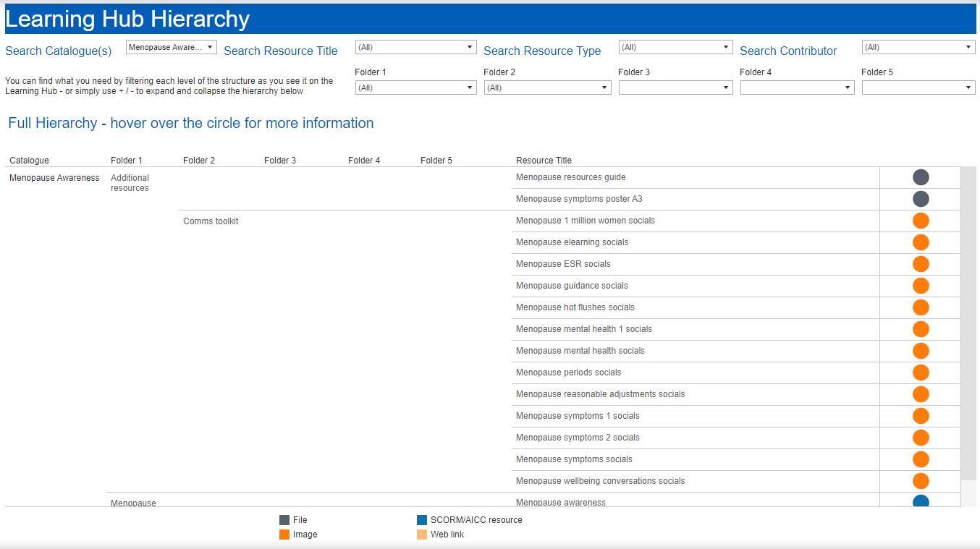Select the Menopause guidance socials resource title
The width and height of the screenshot is (980, 549).
coord(572,285)
